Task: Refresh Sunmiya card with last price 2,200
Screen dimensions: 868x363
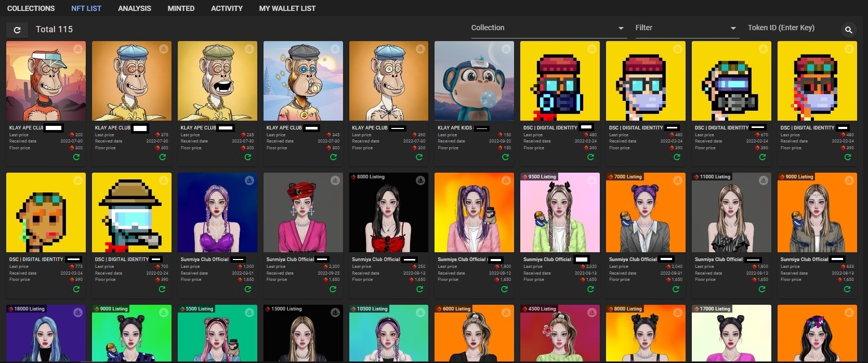Action: tap(333, 289)
